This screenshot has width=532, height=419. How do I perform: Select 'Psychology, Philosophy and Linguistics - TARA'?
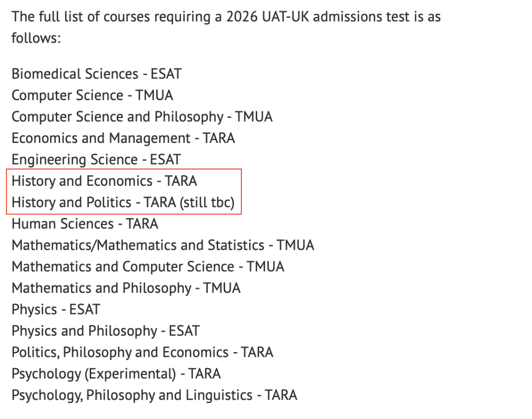pos(154,395)
